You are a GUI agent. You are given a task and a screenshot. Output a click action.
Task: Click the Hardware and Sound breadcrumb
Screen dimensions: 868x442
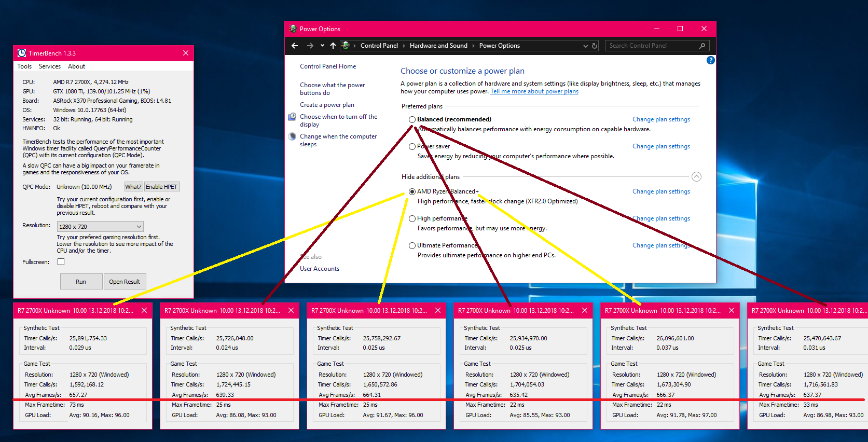coord(438,46)
